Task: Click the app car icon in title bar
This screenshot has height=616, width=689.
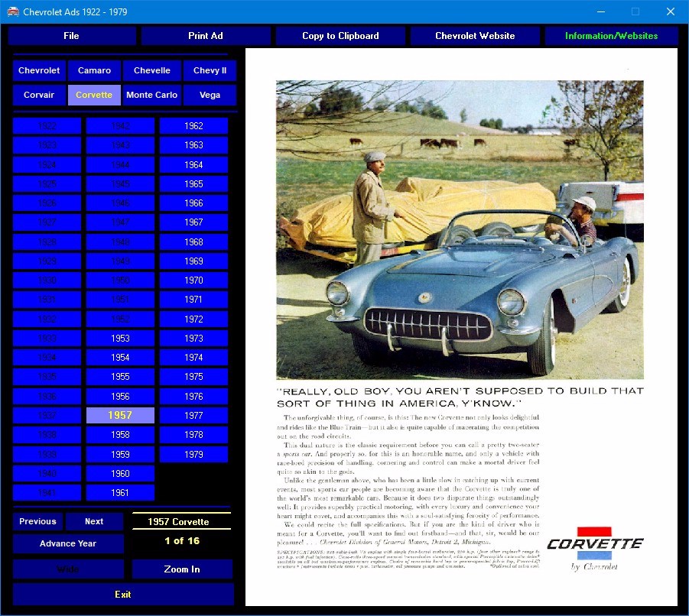Action: pos(13,12)
